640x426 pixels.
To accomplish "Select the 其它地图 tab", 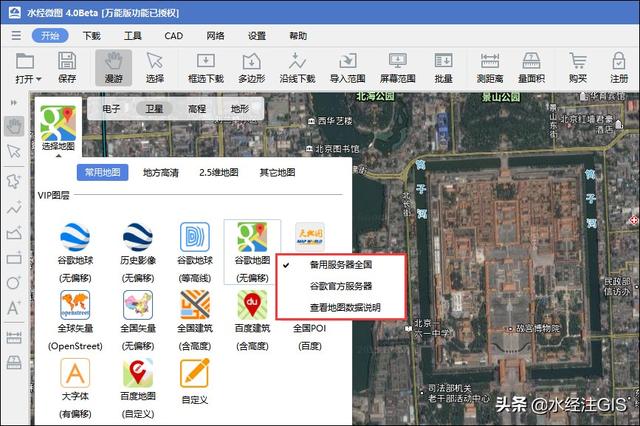I will point(278,173).
